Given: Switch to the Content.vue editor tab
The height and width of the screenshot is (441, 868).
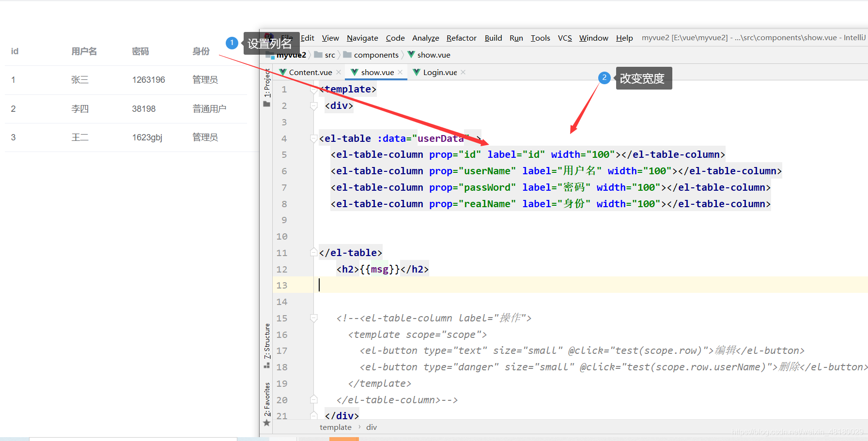Looking at the screenshot, I should point(310,72).
